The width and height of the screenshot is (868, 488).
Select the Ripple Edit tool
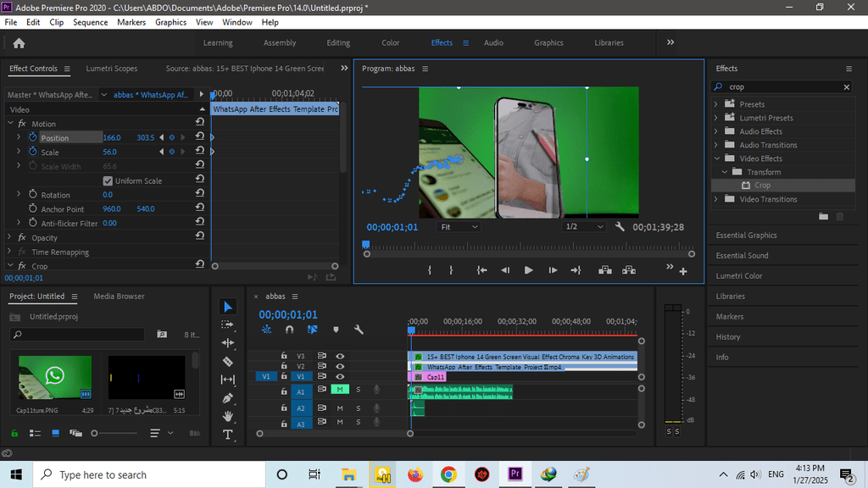(227, 343)
